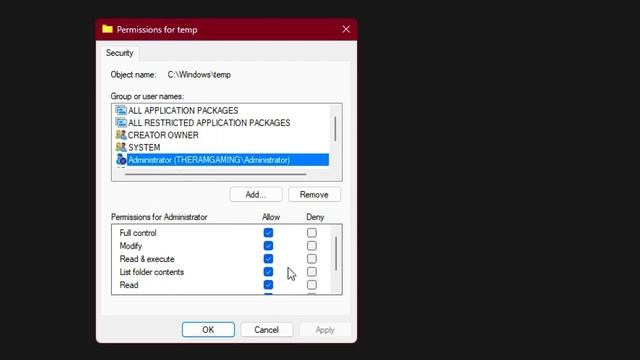Click the Apply button
Viewport: 640px width, 360px height.
pyautogui.click(x=325, y=330)
